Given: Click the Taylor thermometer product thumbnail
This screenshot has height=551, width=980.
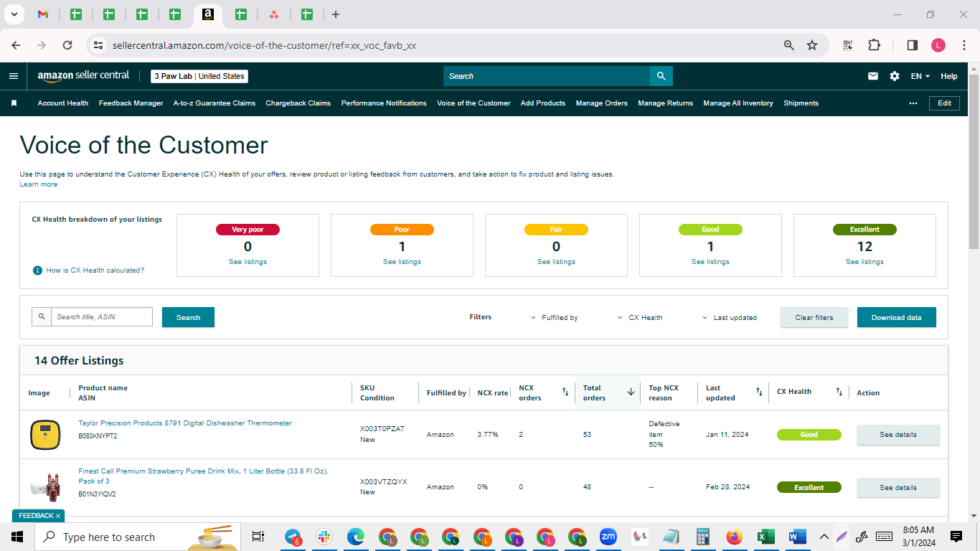Looking at the screenshot, I should 45,435.
